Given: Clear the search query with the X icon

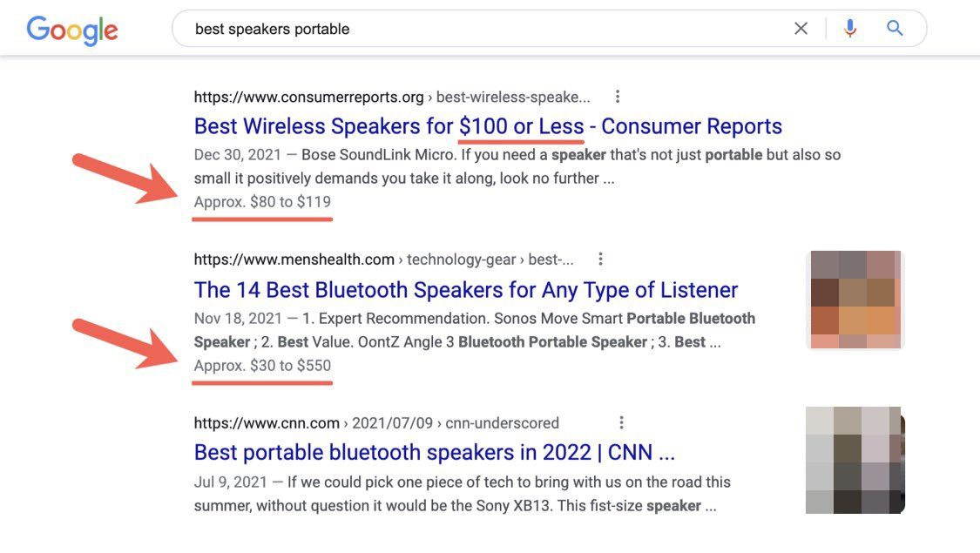Looking at the screenshot, I should 801,28.
